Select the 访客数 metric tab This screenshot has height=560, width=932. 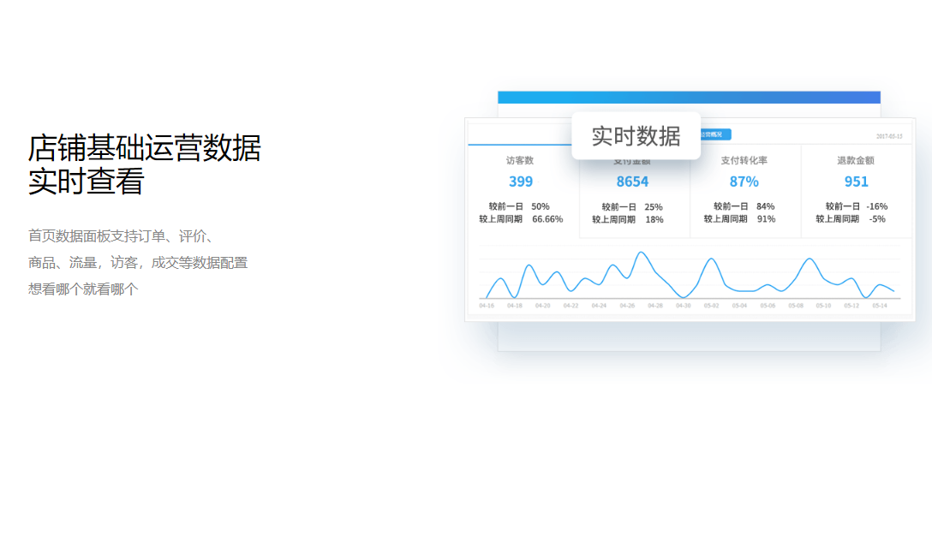(x=523, y=190)
